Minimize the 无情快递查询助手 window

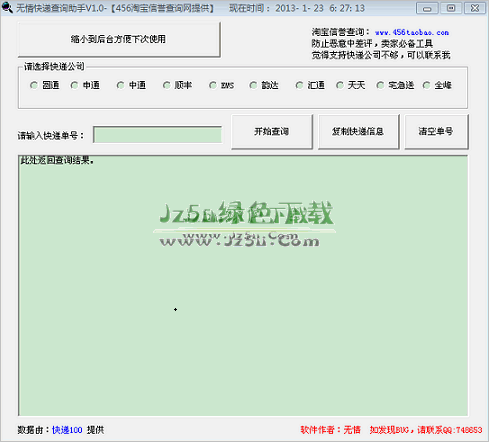(x=427, y=8)
